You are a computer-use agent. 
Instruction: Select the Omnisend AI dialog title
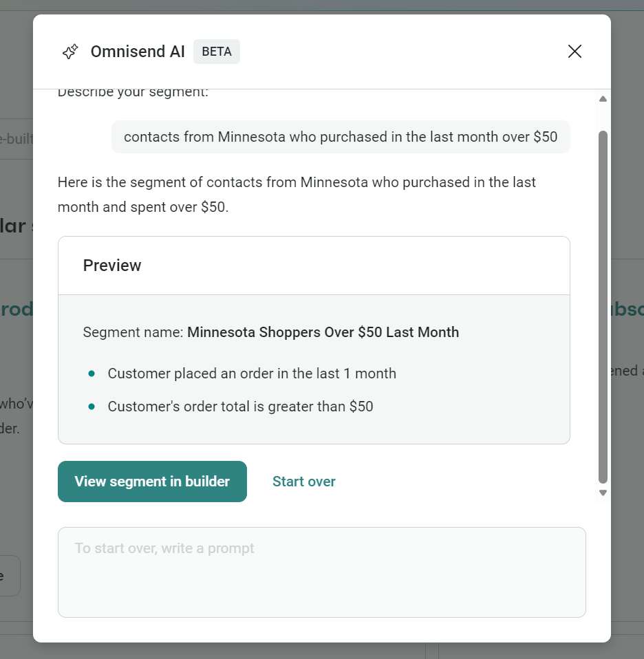coord(137,51)
